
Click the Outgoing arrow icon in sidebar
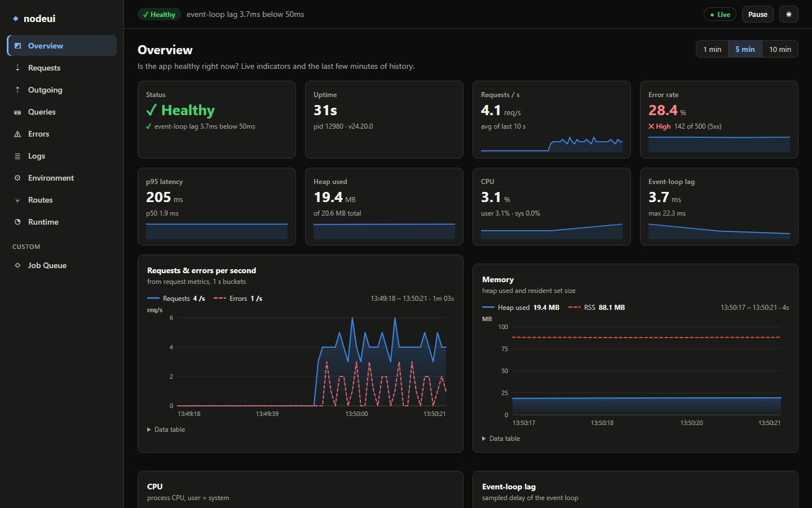[x=17, y=90]
